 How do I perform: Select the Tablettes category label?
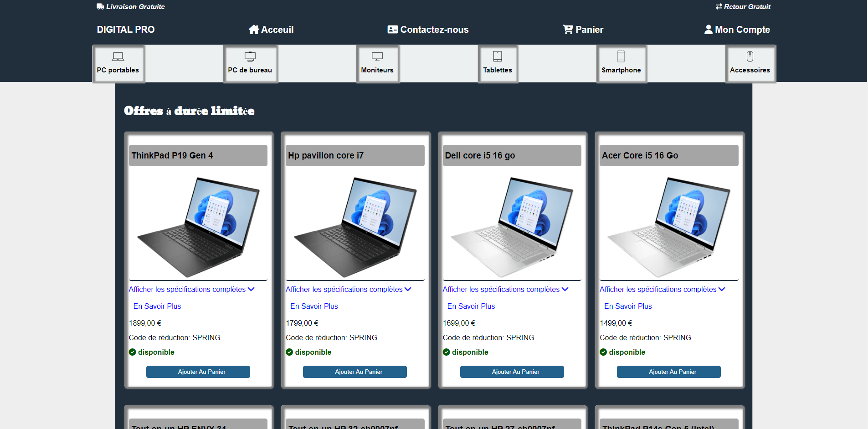(x=498, y=70)
